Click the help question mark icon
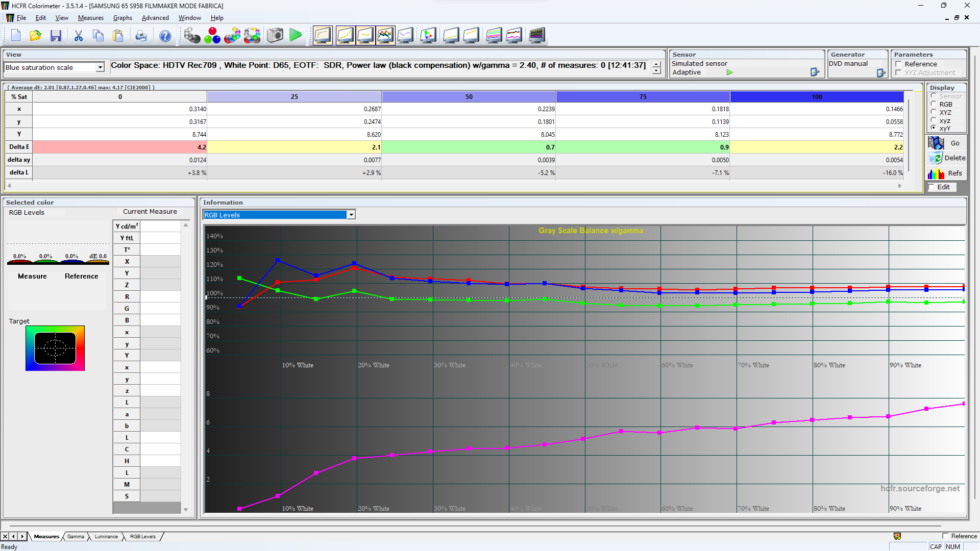 pyautogui.click(x=165, y=36)
